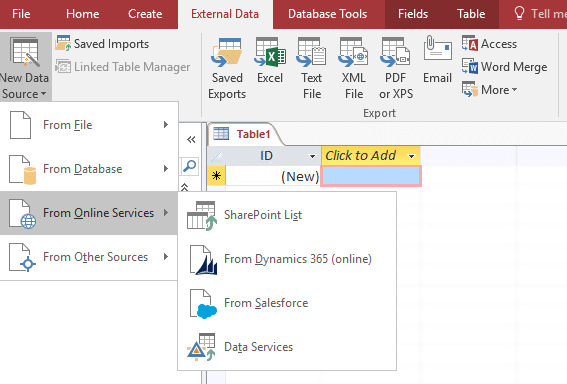Screen dimensions: 567x384
Task: Click the SharePoint List icon
Action: (202, 216)
